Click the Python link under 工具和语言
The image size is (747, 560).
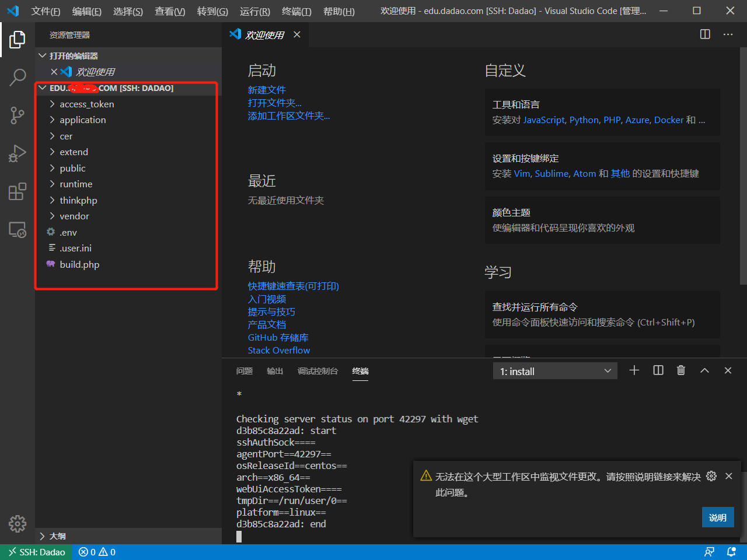[584, 120]
